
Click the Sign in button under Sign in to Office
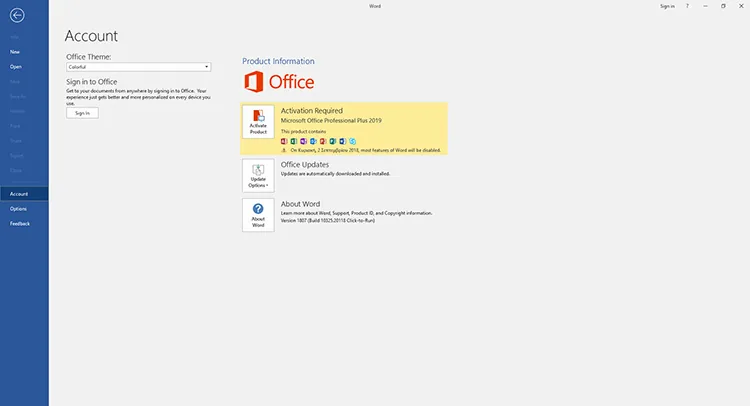(x=82, y=113)
